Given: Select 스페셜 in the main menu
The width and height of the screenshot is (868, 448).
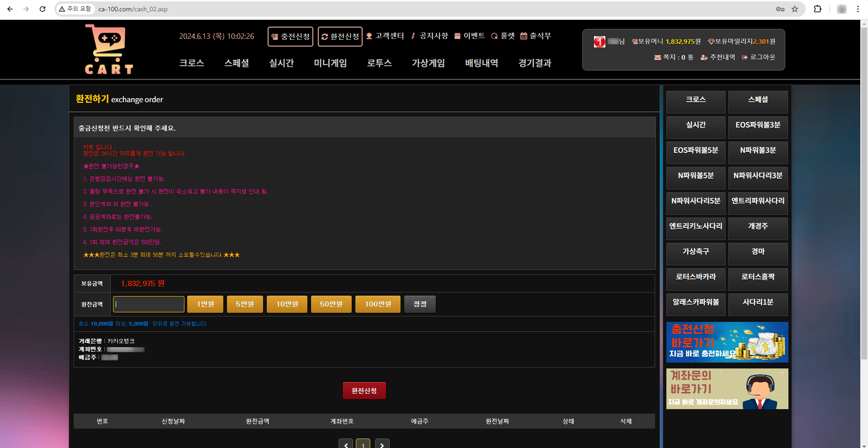Looking at the screenshot, I should pyautogui.click(x=236, y=63).
